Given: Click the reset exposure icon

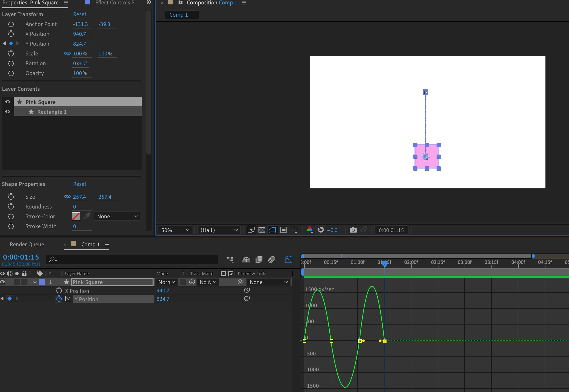Looking at the screenshot, I should 321,230.
